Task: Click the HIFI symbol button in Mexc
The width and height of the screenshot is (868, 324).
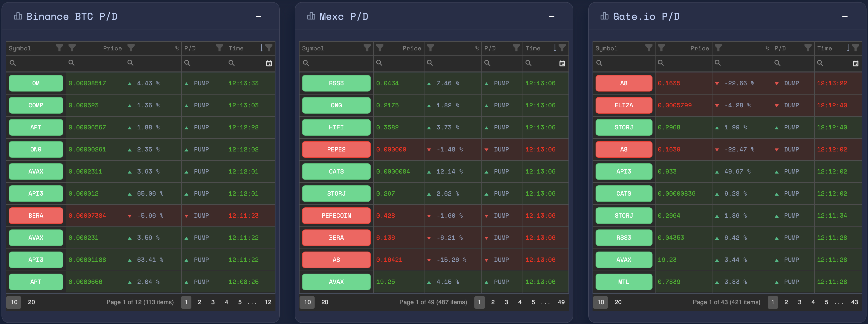Action: [x=336, y=127]
